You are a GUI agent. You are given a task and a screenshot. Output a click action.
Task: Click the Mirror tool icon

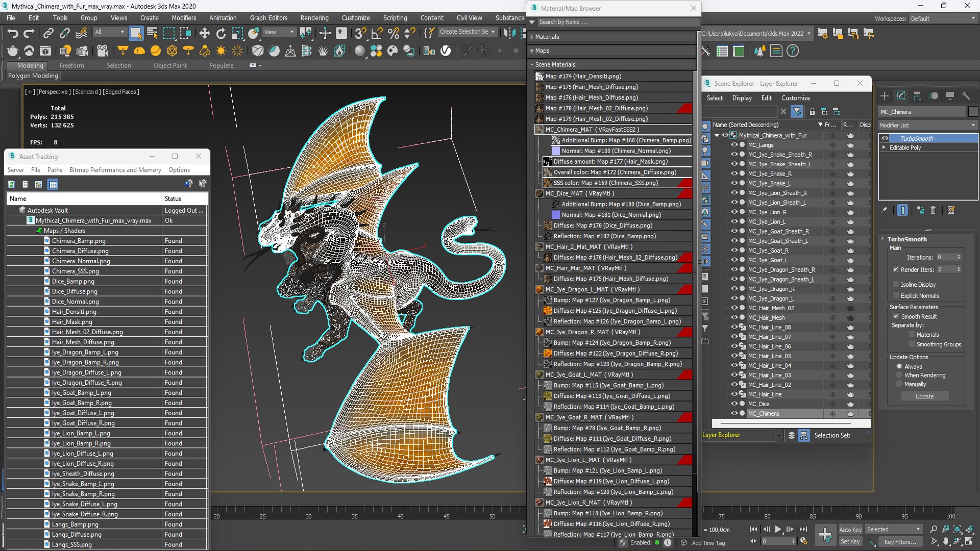tap(509, 33)
